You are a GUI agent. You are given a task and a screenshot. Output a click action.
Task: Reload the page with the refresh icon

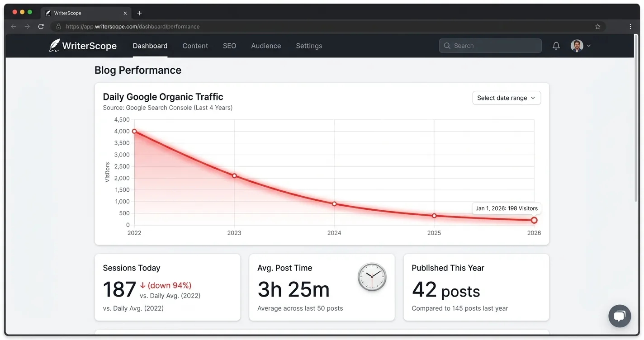pos(41,26)
